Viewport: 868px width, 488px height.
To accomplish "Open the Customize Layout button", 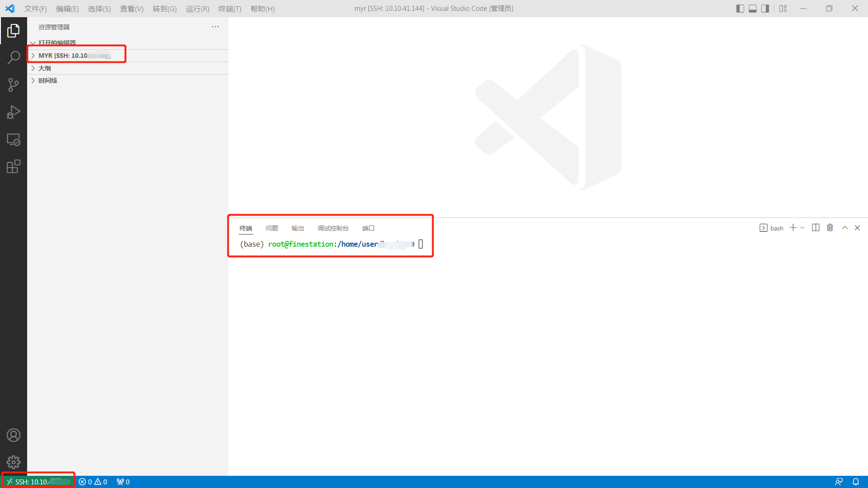I will click(x=783, y=9).
